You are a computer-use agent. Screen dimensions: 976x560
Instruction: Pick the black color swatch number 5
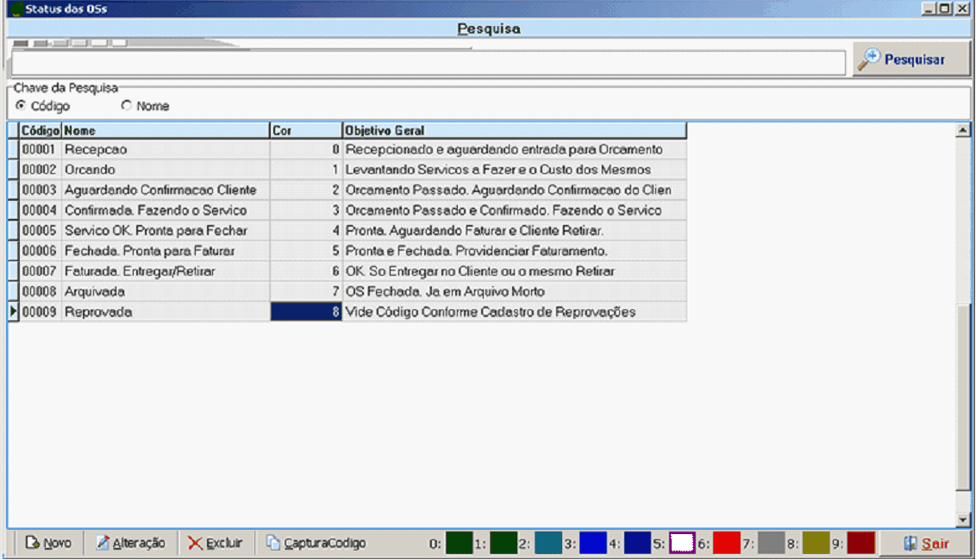tap(682, 543)
